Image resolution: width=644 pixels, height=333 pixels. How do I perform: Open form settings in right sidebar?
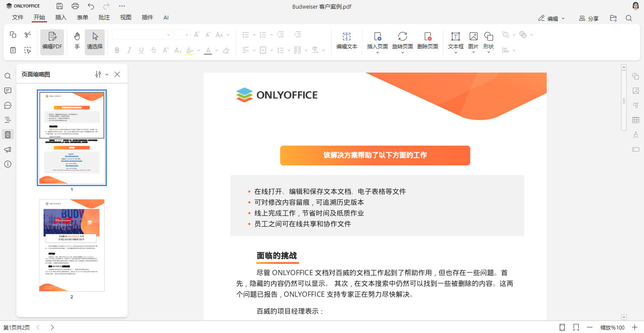point(636,149)
